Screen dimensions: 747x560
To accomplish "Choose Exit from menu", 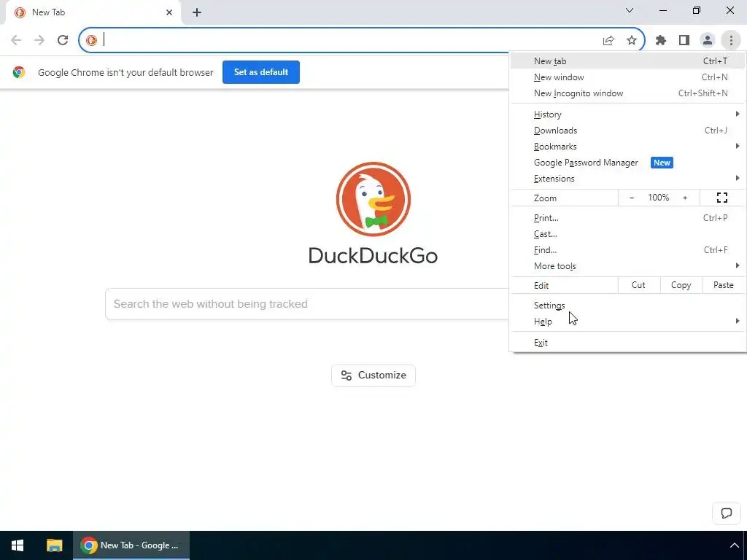I will pyautogui.click(x=627, y=343).
